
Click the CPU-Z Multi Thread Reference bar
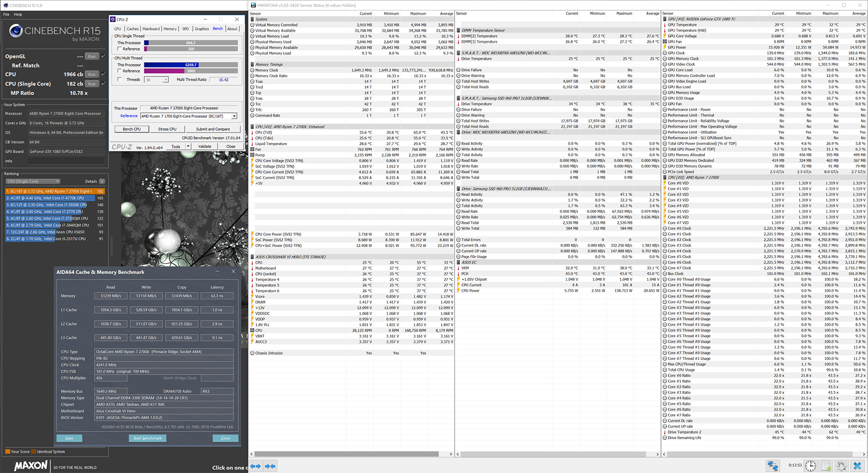tap(191, 71)
